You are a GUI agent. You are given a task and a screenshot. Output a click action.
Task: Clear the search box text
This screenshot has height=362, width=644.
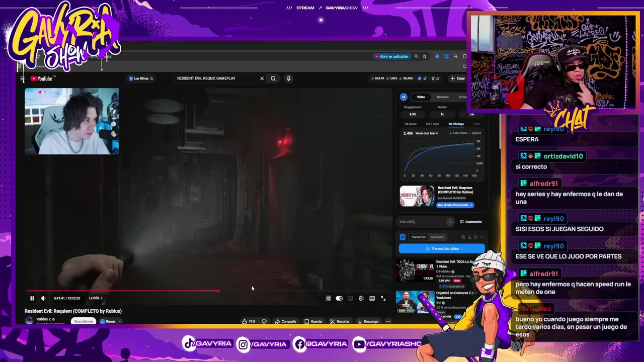262,78
